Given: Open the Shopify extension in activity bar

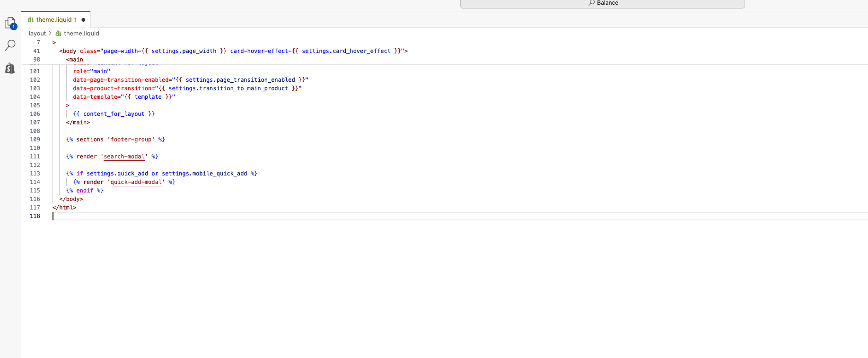Looking at the screenshot, I should pyautogui.click(x=10, y=68).
